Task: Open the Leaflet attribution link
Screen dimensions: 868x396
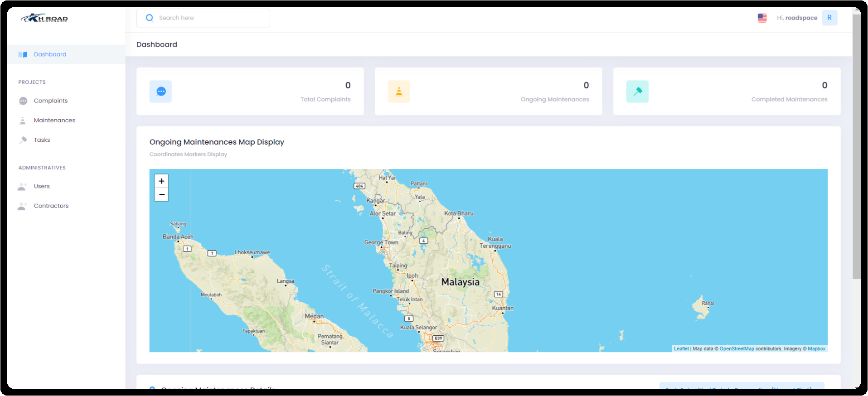Action: tap(681, 349)
